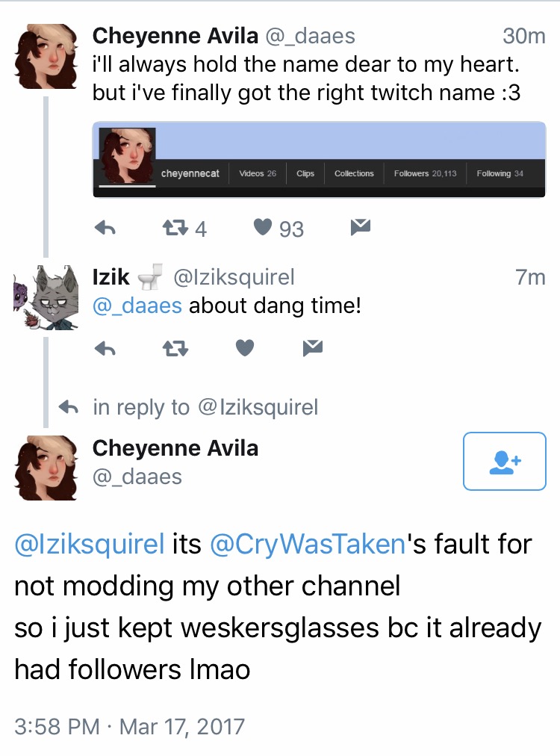The image size is (560, 756).
Task: Follow Cheyenne Avila with add-user button
Action: click(x=505, y=461)
